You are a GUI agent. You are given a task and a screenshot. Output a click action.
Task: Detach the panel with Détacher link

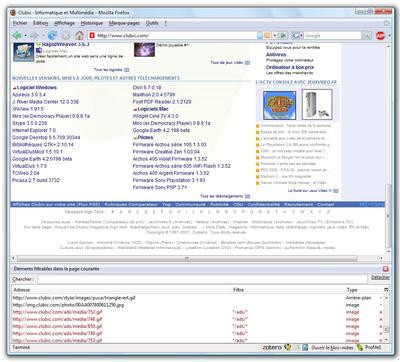pyautogui.click(x=380, y=277)
